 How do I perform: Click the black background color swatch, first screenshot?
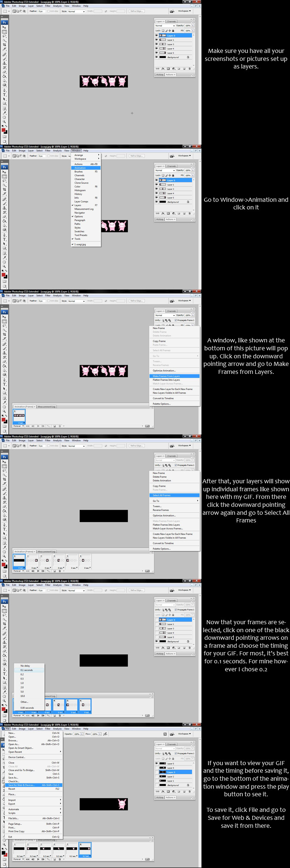pos(5,132)
